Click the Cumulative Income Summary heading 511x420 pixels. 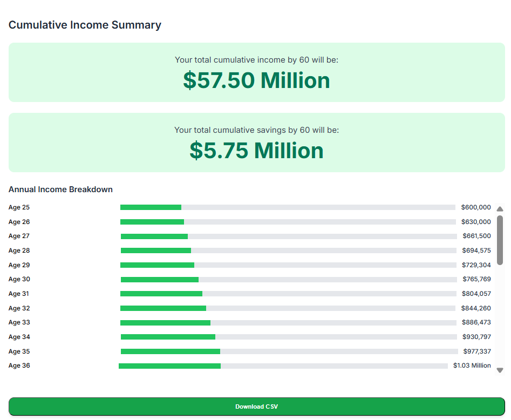tap(84, 25)
